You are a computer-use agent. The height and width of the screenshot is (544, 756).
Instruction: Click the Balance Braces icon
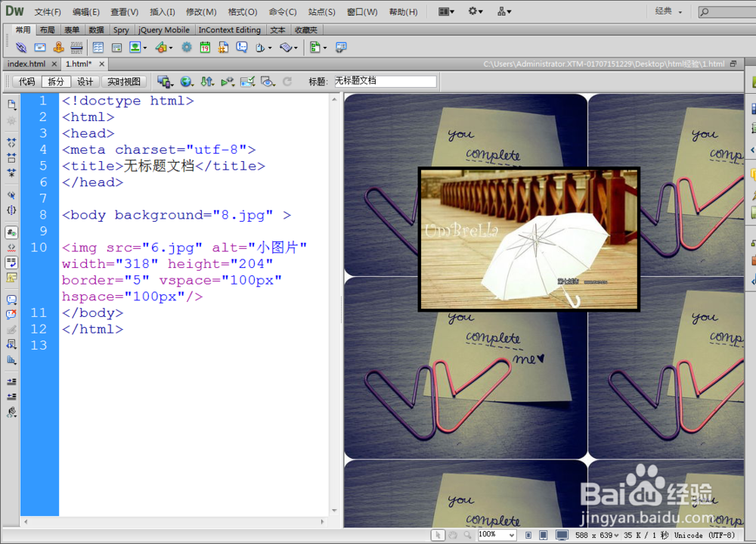click(11, 210)
